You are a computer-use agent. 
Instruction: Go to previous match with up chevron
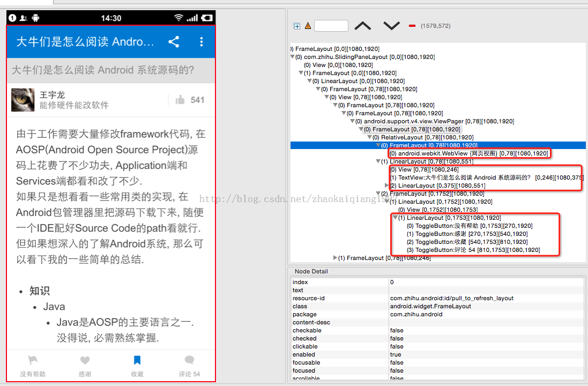(x=363, y=26)
